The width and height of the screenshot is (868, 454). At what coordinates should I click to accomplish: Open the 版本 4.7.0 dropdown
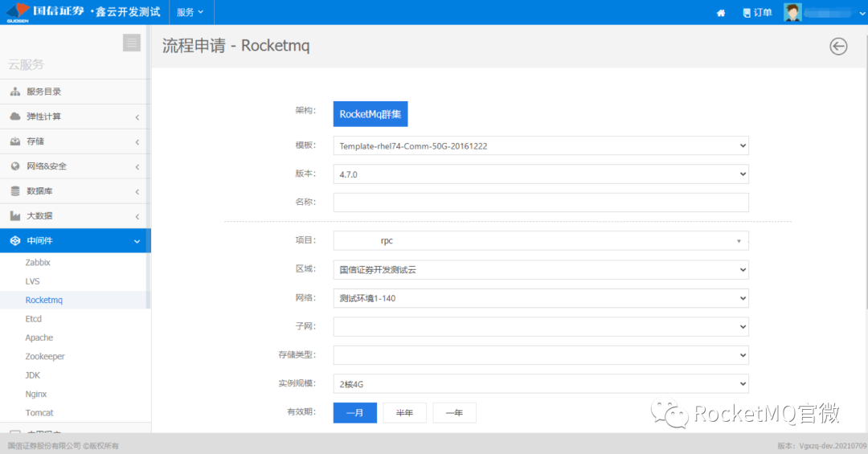tap(541, 174)
